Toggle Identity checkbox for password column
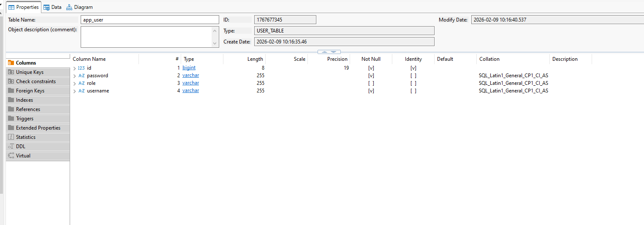This screenshot has height=225, width=644. tap(413, 76)
